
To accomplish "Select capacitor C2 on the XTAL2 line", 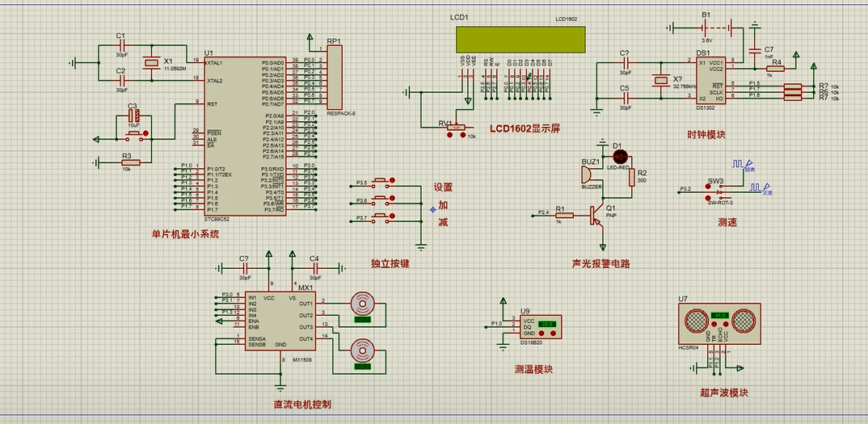I will pos(120,81).
